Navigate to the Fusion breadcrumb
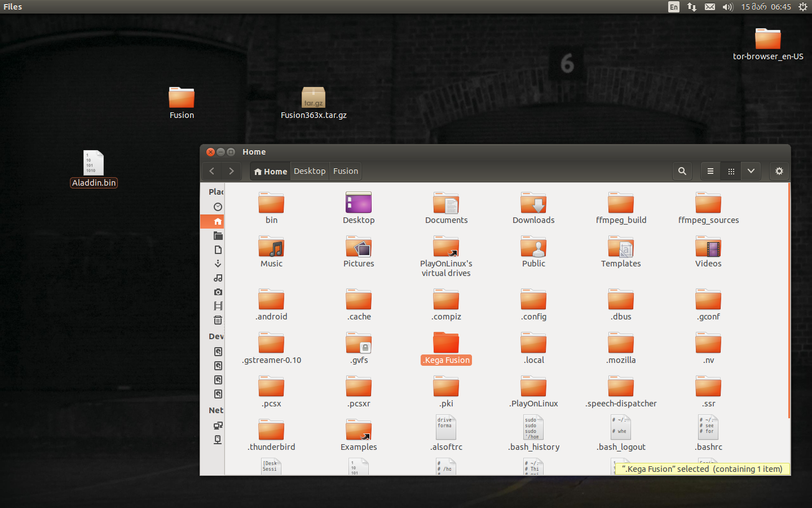Screen dimensions: 812x508 tap(345, 171)
